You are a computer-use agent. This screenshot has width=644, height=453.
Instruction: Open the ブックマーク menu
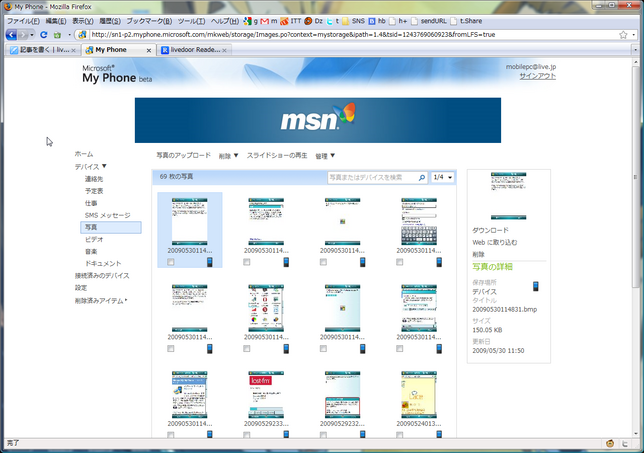[149, 21]
